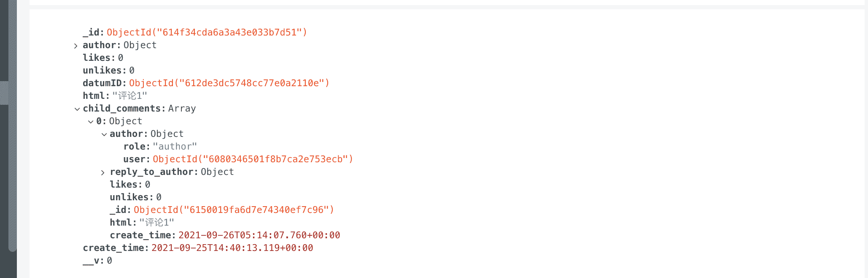Select the role value "author"
This screenshot has height=278, width=868.
coord(175,147)
